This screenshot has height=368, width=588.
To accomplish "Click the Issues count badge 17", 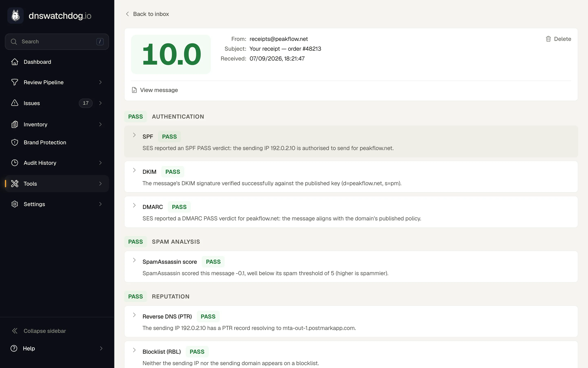I will coord(86,103).
